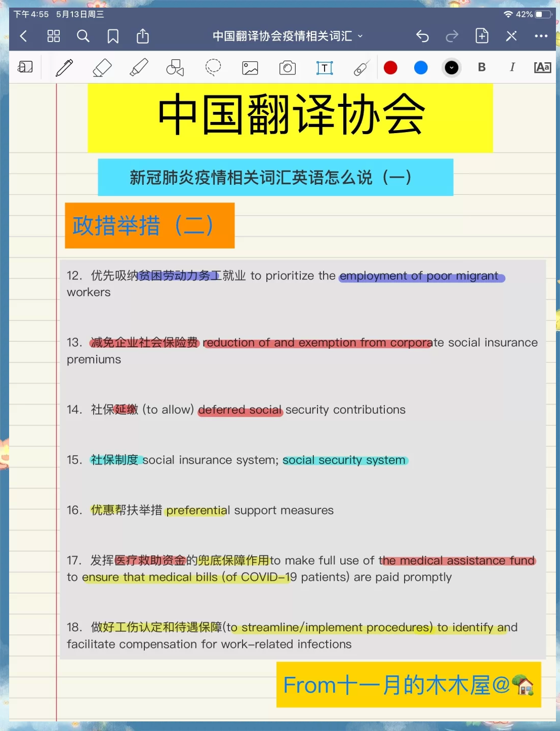Select the Eraser tool
560x731 pixels.
click(102, 67)
